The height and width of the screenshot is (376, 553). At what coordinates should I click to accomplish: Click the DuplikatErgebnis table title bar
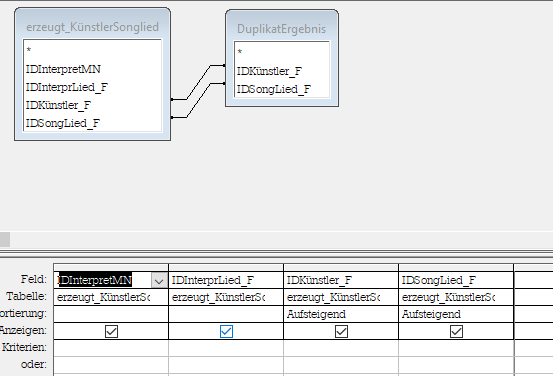click(x=281, y=29)
